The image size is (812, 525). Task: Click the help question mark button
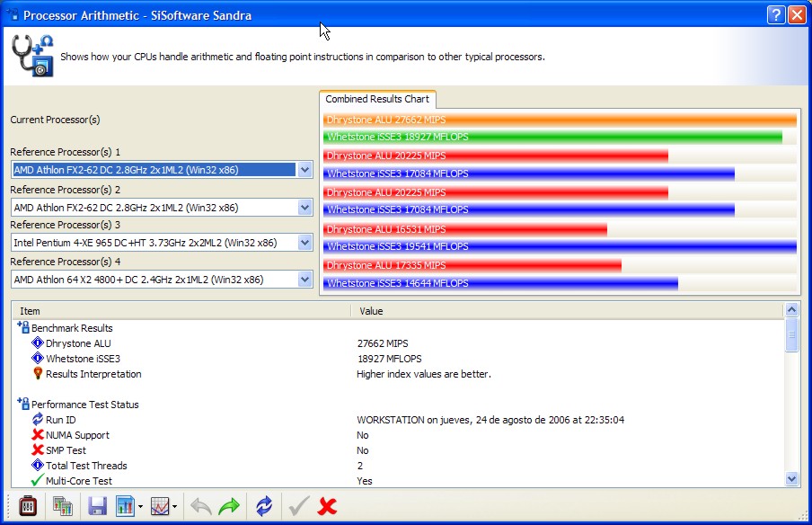click(776, 15)
